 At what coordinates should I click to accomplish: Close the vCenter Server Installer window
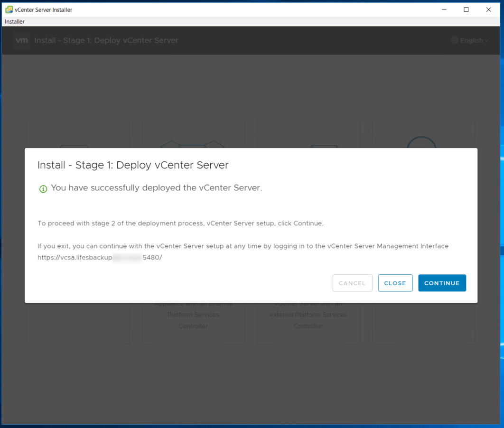488,9
